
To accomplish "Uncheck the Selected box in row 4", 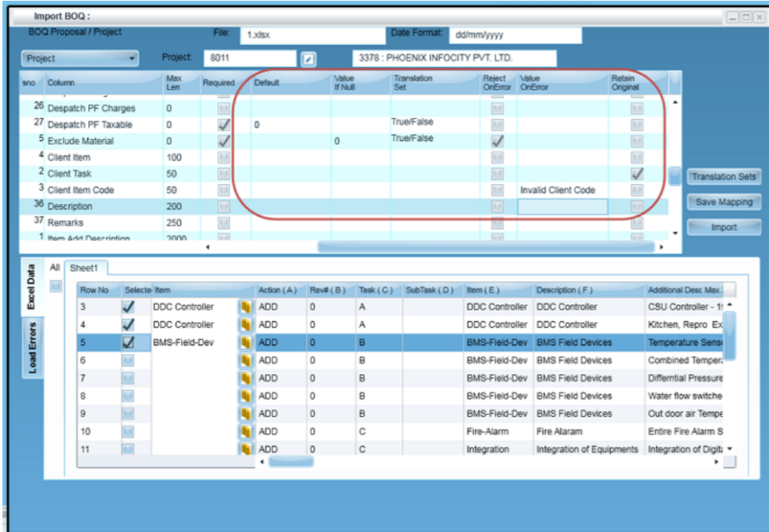I will (x=128, y=324).
